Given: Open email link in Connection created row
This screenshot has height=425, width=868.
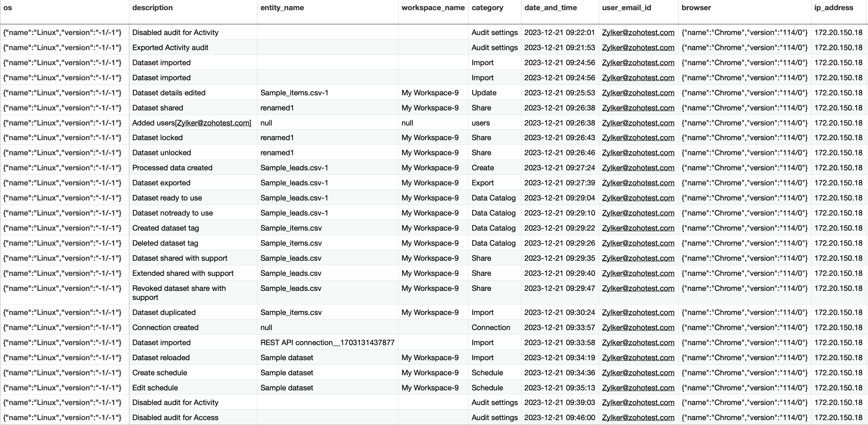Looking at the screenshot, I should pos(638,327).
